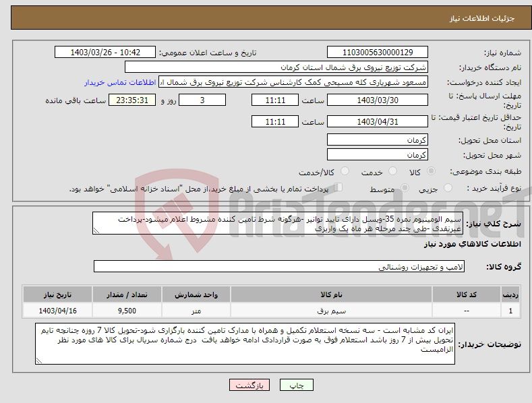Click the announcement date field 1403/03/26 - 10:42
The width and height of the screenshot is (532, 403).
[x=105, y=53]
